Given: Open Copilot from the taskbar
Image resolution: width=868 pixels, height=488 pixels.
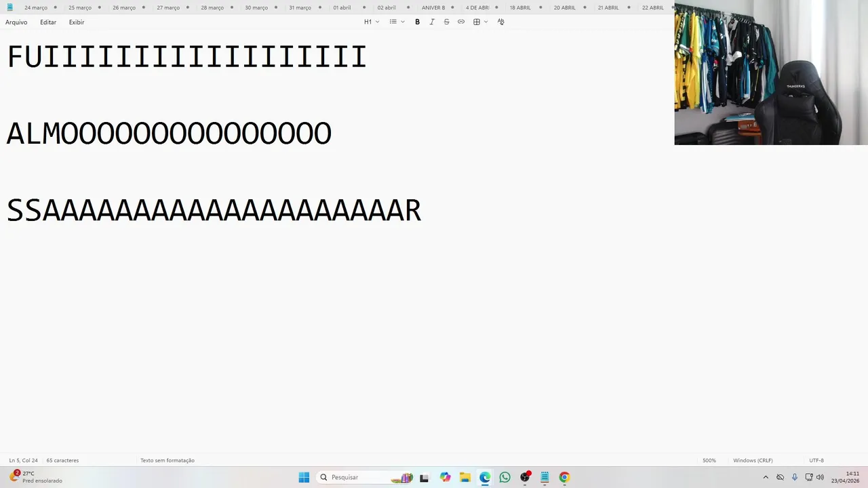Looking at the screenshot, I should tap(445, 477).
